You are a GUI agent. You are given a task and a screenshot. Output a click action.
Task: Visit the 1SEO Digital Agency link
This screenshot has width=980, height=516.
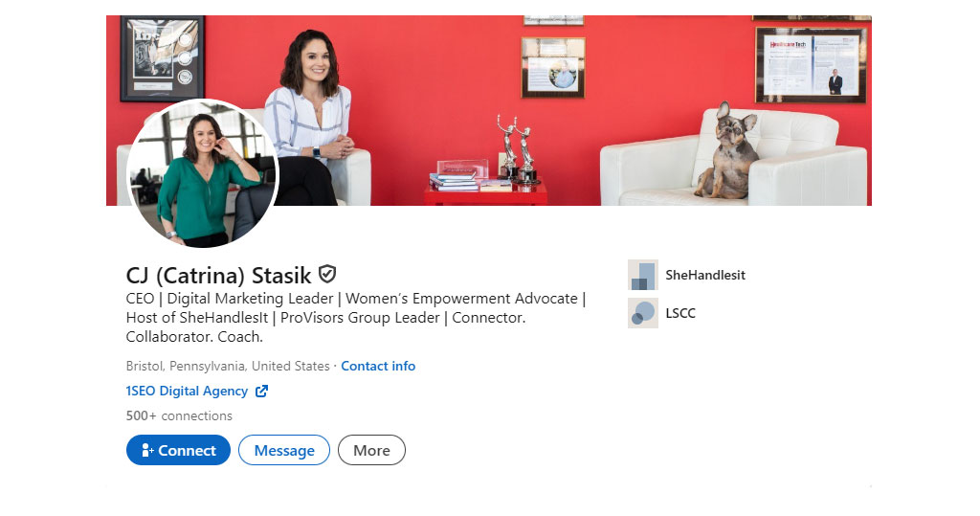187,391
